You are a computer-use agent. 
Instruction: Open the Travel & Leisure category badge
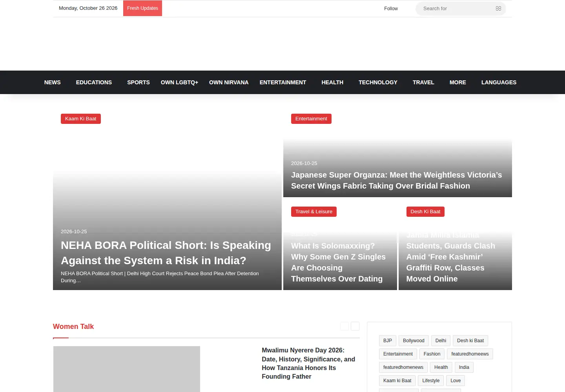(x=314, y=212)
